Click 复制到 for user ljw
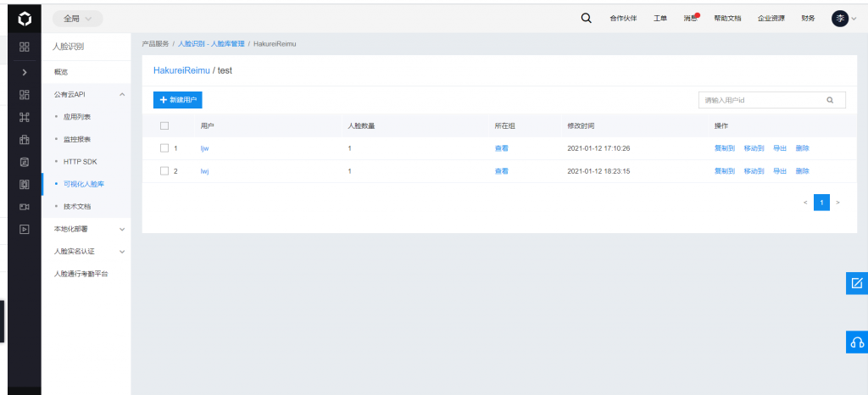 (725, 148)
